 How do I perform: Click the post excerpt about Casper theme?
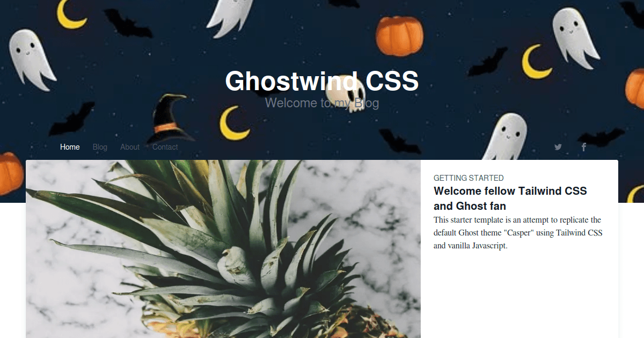518,233
